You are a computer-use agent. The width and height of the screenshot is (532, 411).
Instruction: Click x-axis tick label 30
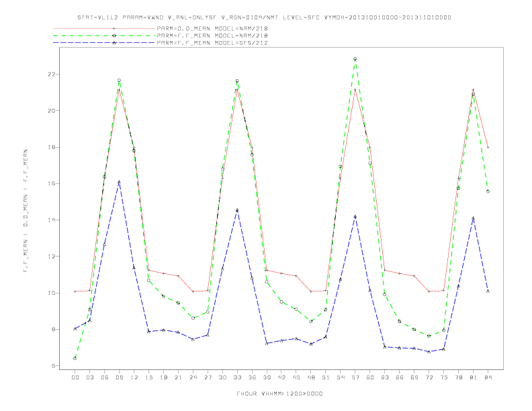222,377
